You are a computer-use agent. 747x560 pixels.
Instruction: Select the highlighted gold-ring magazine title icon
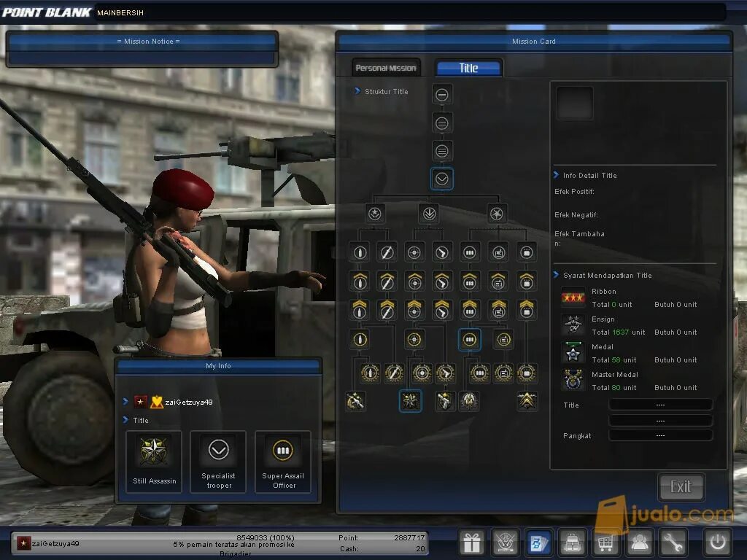[x=469, y=340]
